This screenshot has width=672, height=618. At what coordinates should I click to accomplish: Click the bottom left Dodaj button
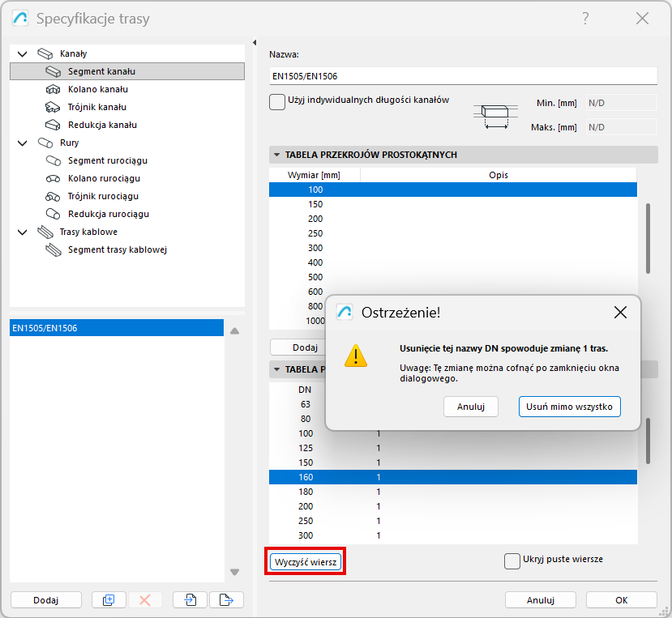tap(46, 600)
